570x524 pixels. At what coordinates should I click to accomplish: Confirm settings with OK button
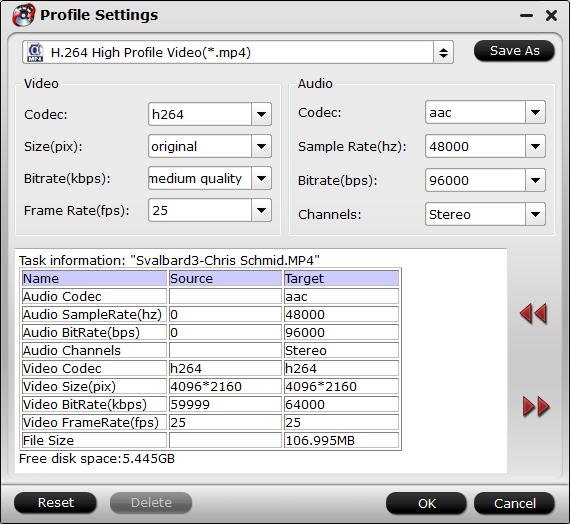coord(426,504)
